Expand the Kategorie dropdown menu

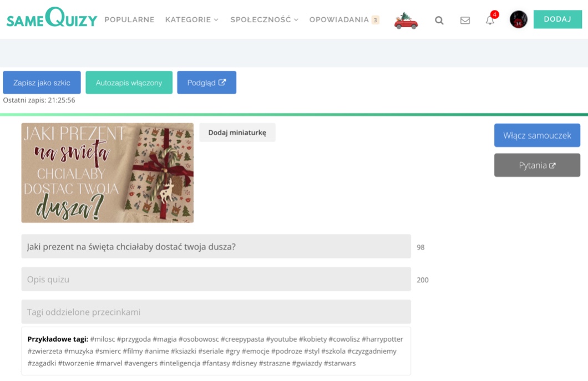click(x=191, y=19)
